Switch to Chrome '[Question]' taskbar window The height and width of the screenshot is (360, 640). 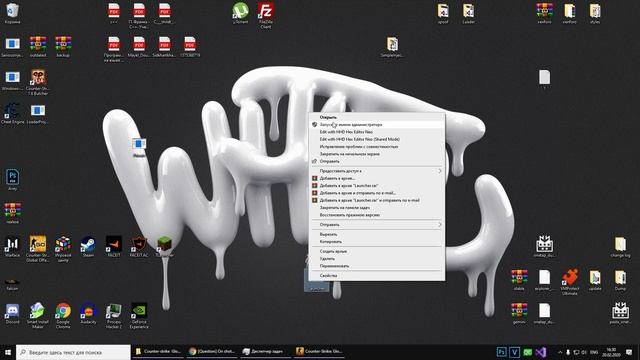(212, 351)
